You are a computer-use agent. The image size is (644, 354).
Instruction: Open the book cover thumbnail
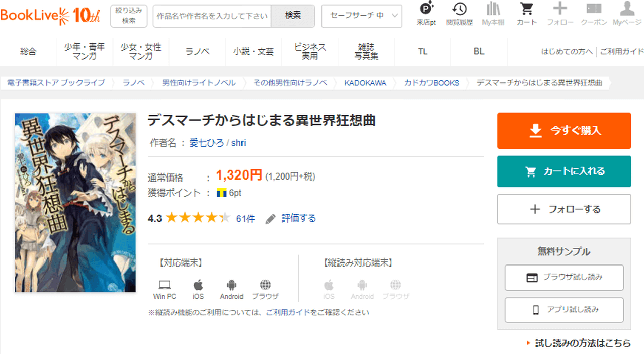click(x=75, y=203)
